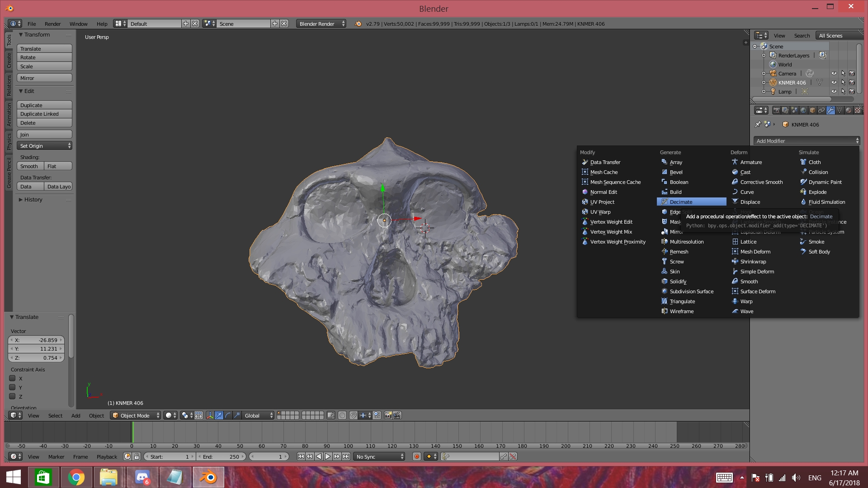Open the Texture properties tab checker icon
This screenshot has height=488, width=868.
[858, 111]
